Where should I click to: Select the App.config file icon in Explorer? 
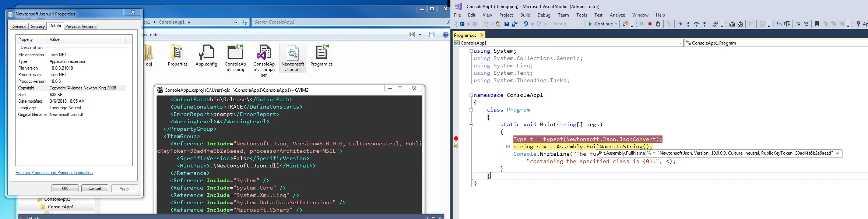tap(206, 56)
